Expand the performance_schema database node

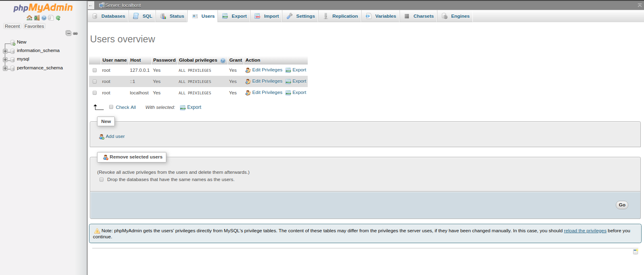point(5,68)
